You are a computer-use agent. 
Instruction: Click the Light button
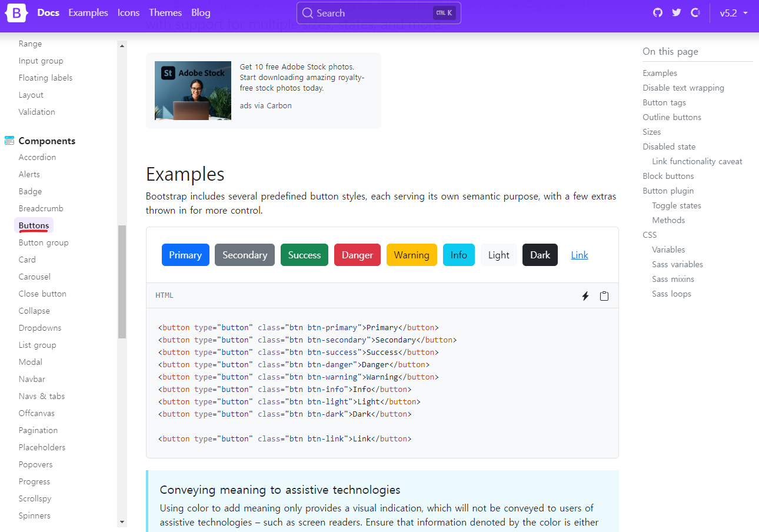click(499, 255)
